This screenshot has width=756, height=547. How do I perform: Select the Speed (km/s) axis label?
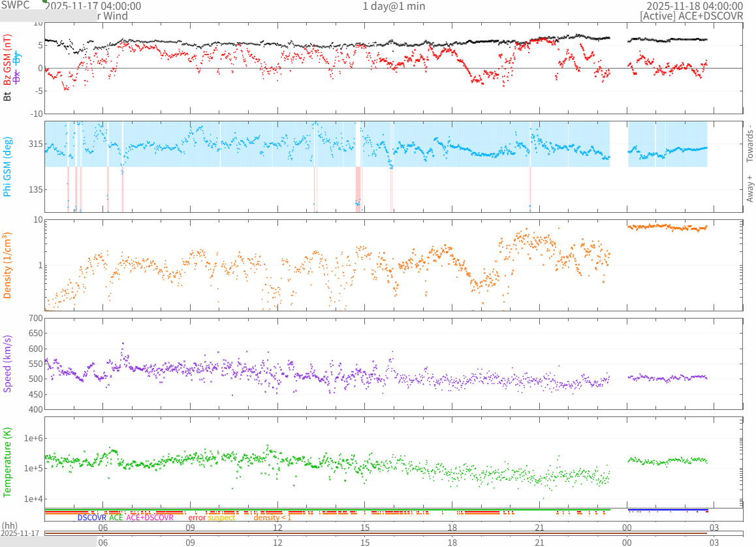[8, 364]
